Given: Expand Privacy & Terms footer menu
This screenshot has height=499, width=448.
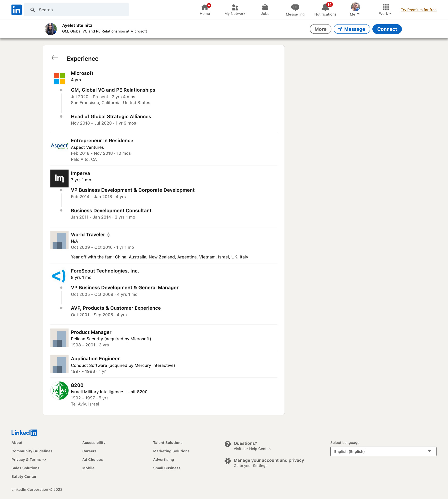Looking at the screenshot, I should pos(29,459).
